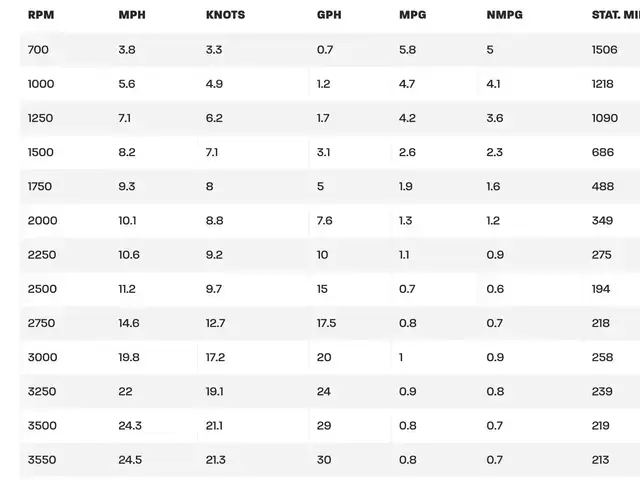Click the 24.5 MPH value
This screenshot has height=480, width=640.
(130, 459)
